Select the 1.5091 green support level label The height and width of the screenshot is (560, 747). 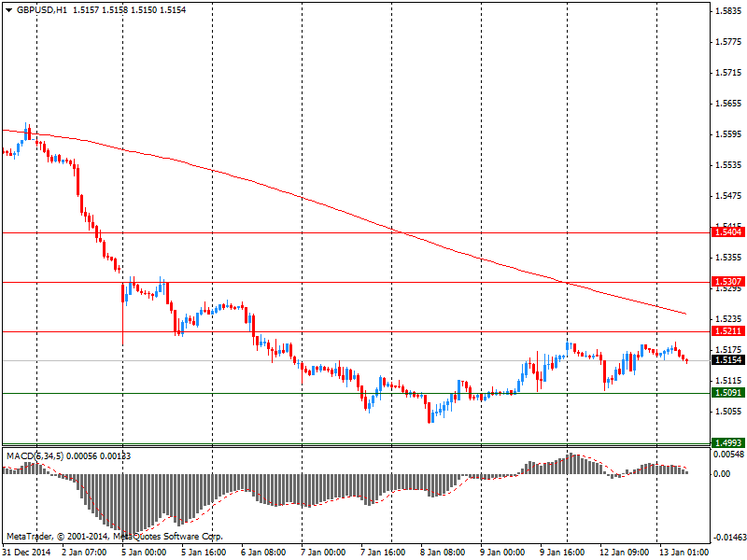pyautogui.click(x=727, y=392)
